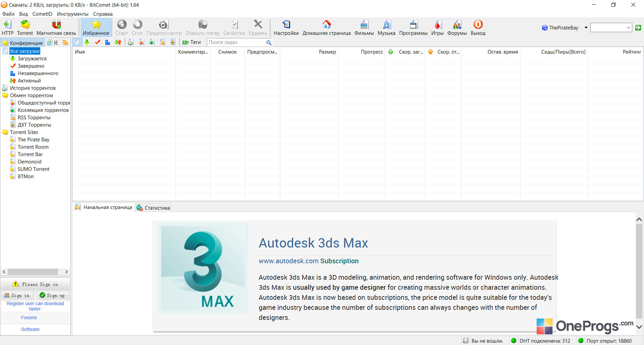Click the task search magnifier icon

269,43
